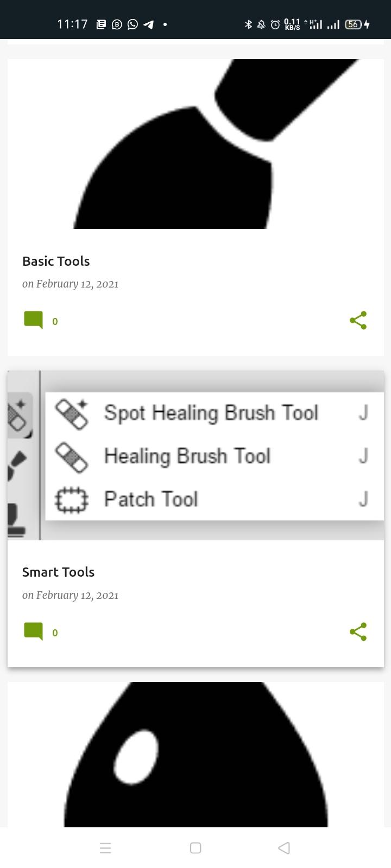Open the Basic Tools post title
The width and height of the screenshot is (391, 868).
pos(56,261)
